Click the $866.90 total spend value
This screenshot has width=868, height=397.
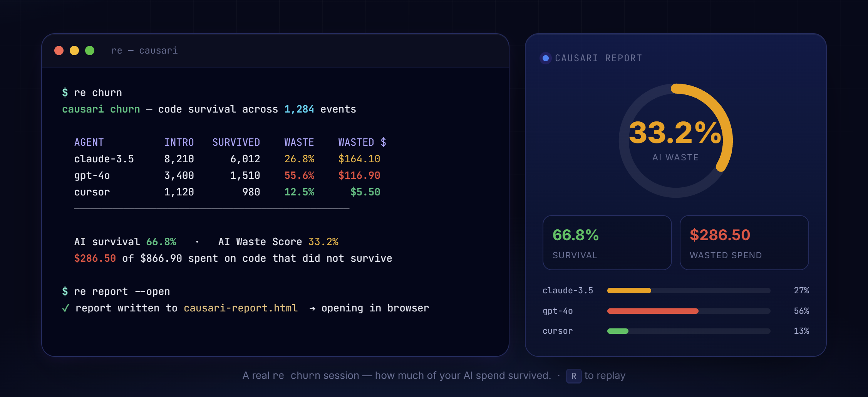click(161, 258)
